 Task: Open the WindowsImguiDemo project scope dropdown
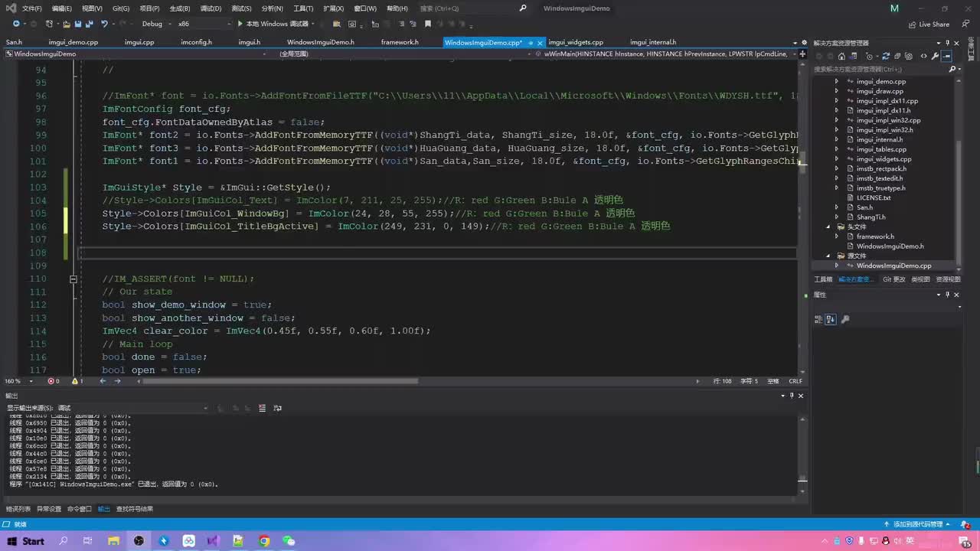[x=137, y=54]
